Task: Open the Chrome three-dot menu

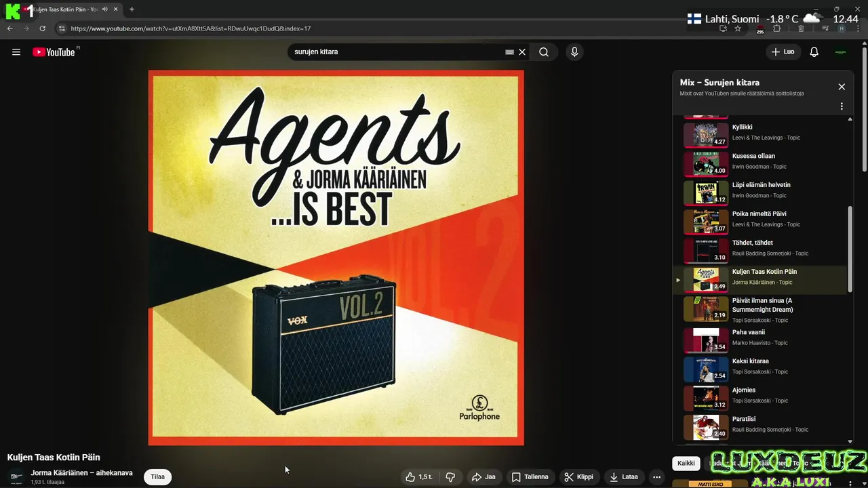Action: [858, 28]
